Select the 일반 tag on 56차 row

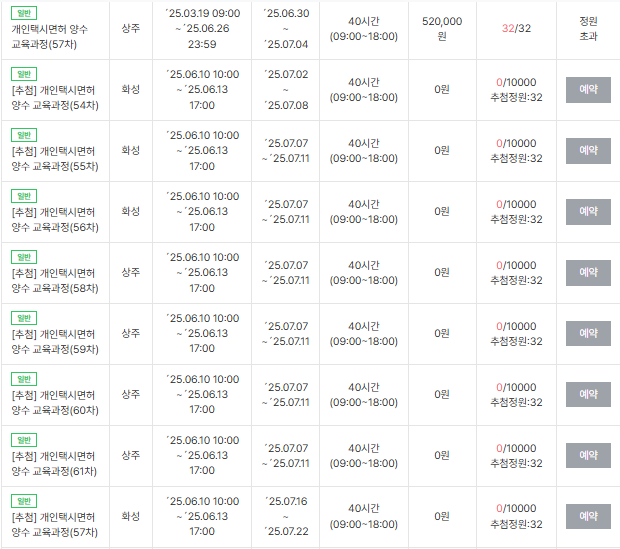[24, 196]
